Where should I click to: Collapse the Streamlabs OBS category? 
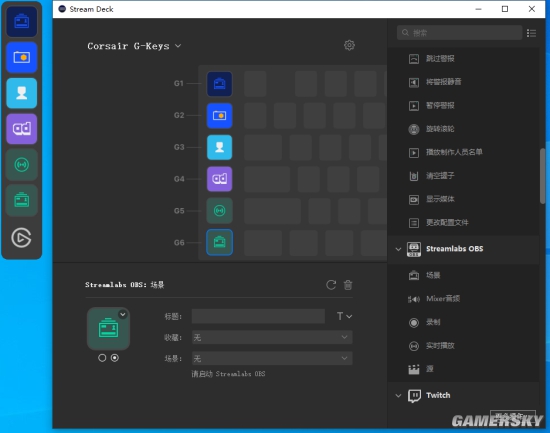[398, 249]
